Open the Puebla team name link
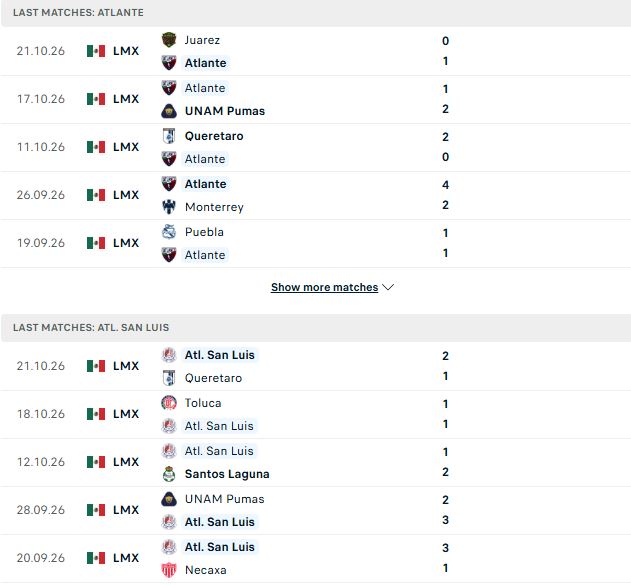 (204, 232)
